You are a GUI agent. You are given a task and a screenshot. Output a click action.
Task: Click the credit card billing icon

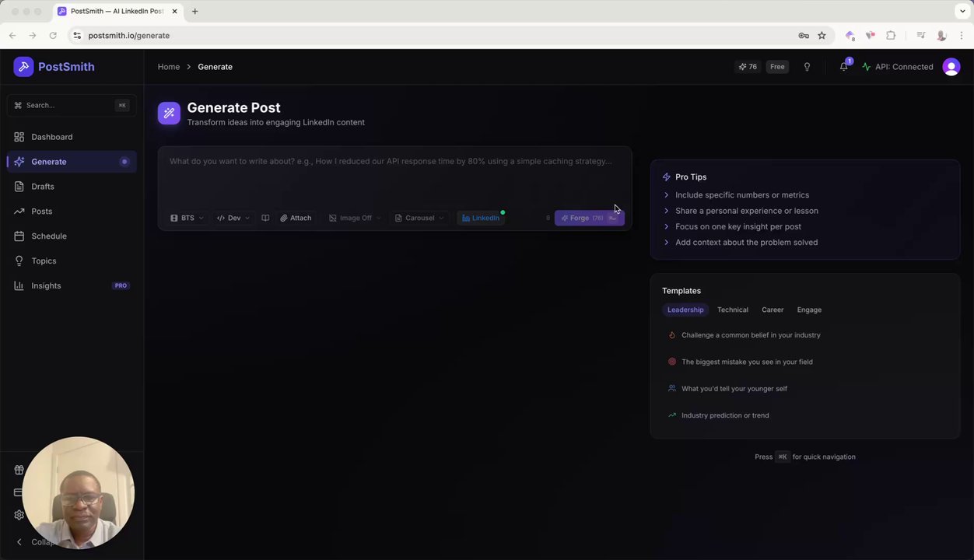pos(19,492)
